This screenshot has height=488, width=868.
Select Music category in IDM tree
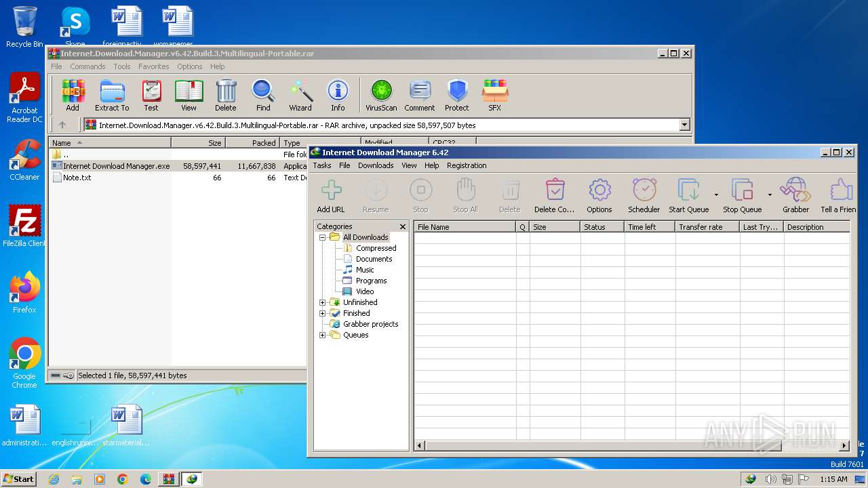coord(365,270)
